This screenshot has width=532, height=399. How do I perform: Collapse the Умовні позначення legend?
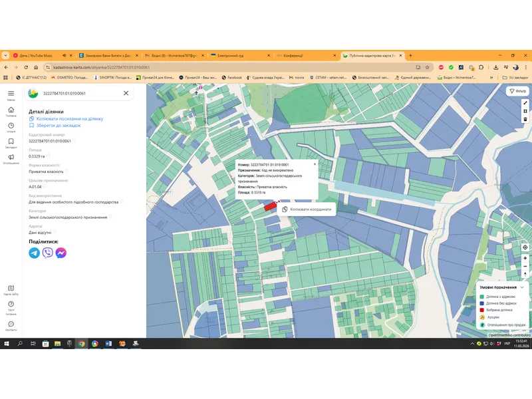(523, 287)
